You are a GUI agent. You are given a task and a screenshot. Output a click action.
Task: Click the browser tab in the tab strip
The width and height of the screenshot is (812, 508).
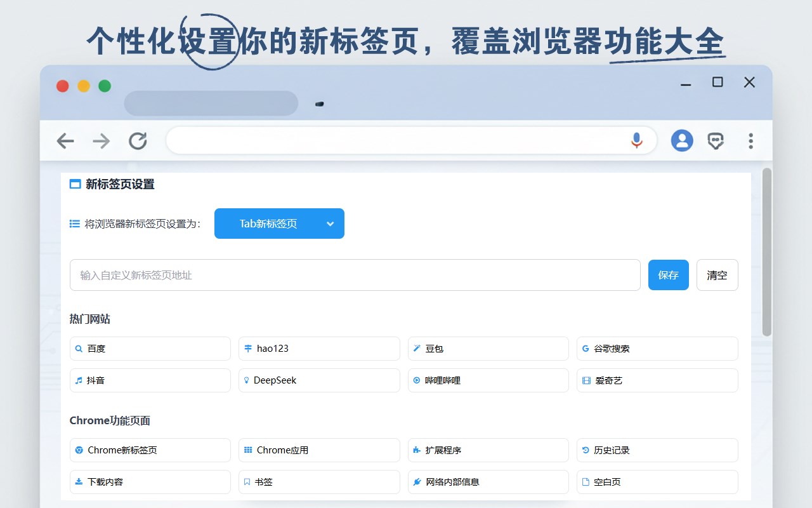coord(211,104)
